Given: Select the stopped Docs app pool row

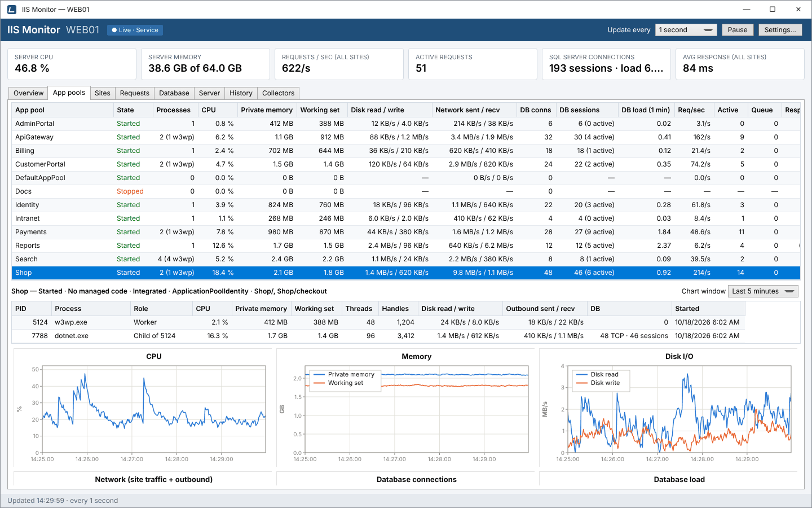Looking at the screenshot, I should (x=406, y=191).
